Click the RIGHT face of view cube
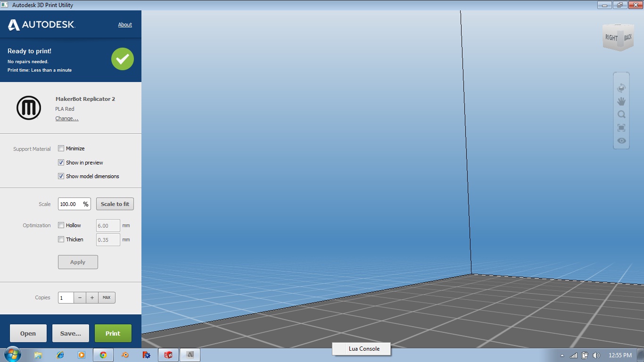This screenshot has width=644, height=362. point(611,38)
